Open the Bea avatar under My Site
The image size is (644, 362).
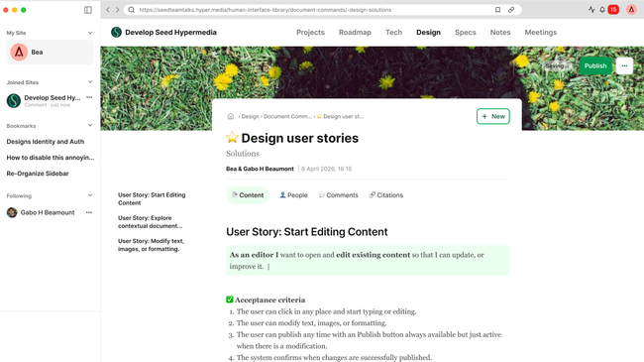pyautogui.click(x=19, y=53)
